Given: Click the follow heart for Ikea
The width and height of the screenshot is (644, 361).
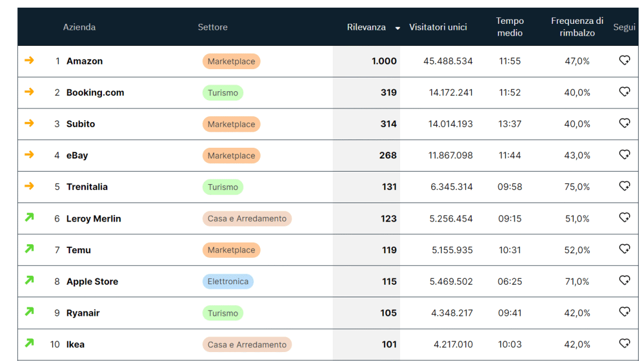Looking at the screenshot, I should pyautogui.click(x=624, y=344).
